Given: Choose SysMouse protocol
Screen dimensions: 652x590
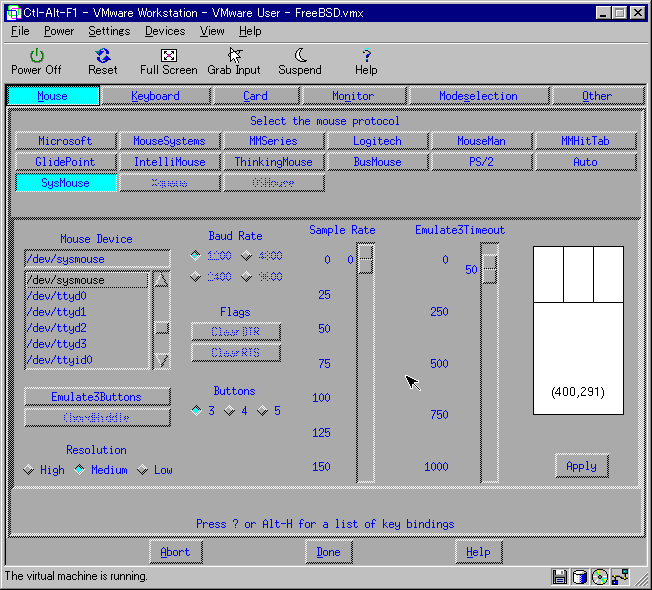Looking at the screenshot, I should point(66,183).
